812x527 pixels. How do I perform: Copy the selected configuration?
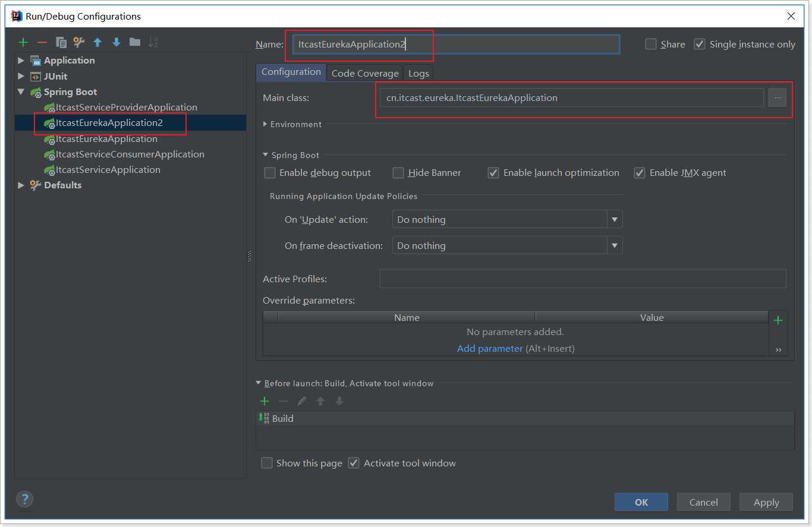click(61, 42)
